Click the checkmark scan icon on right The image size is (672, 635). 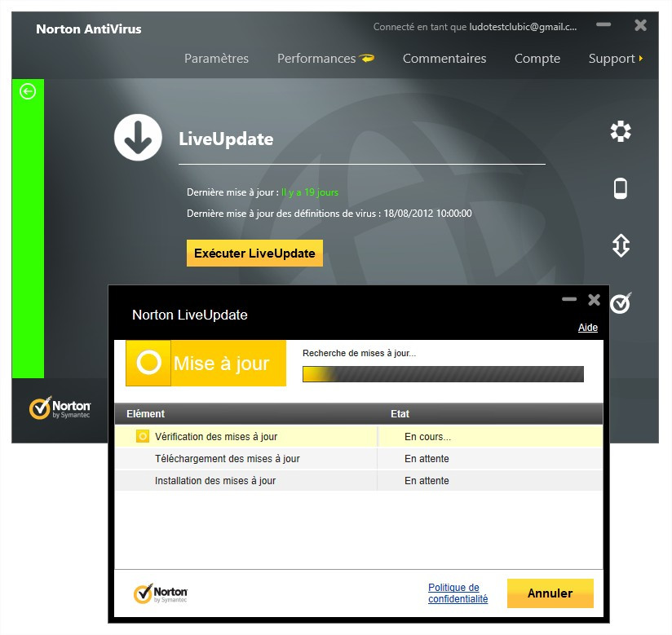(x=621, y=303)
